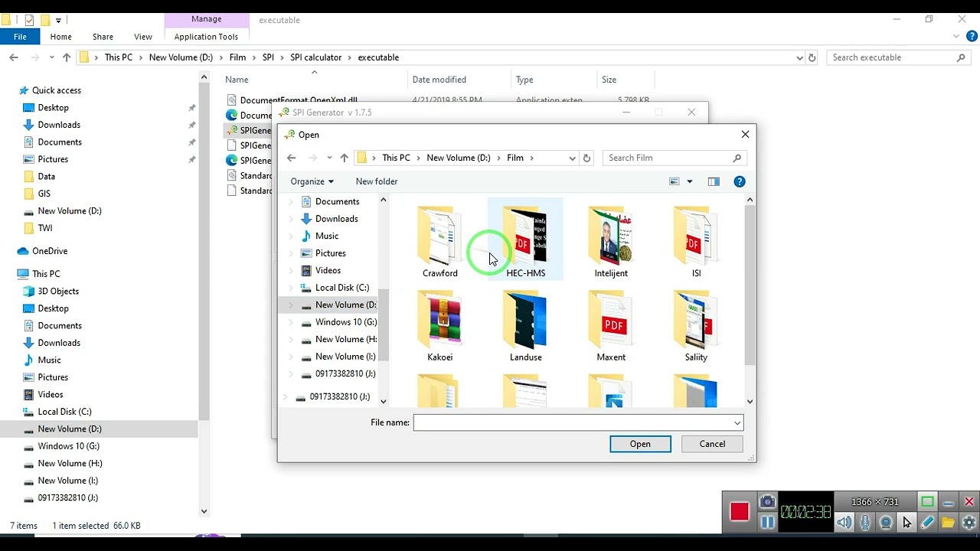Viewport: 980px width, 551px height.
Task: Click the File name input field
Action: tap(572, 422)
